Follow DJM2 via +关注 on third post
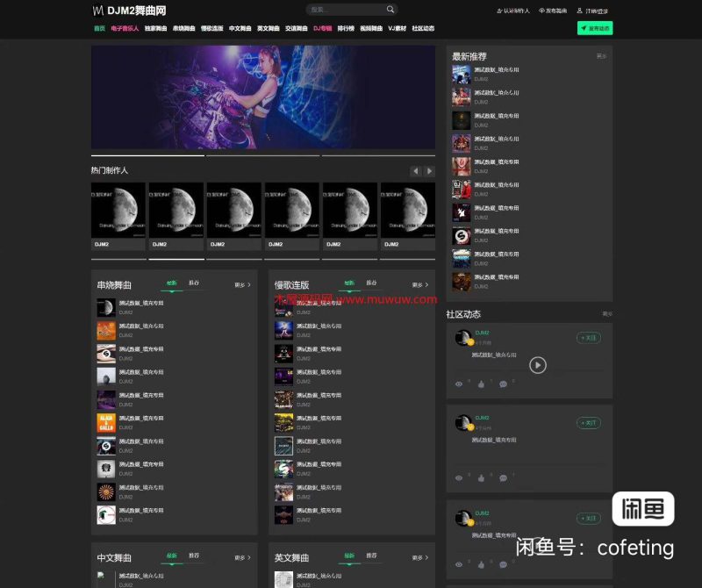Image resolution: width=702 pixels, height=588 pixels. [588, 518]
